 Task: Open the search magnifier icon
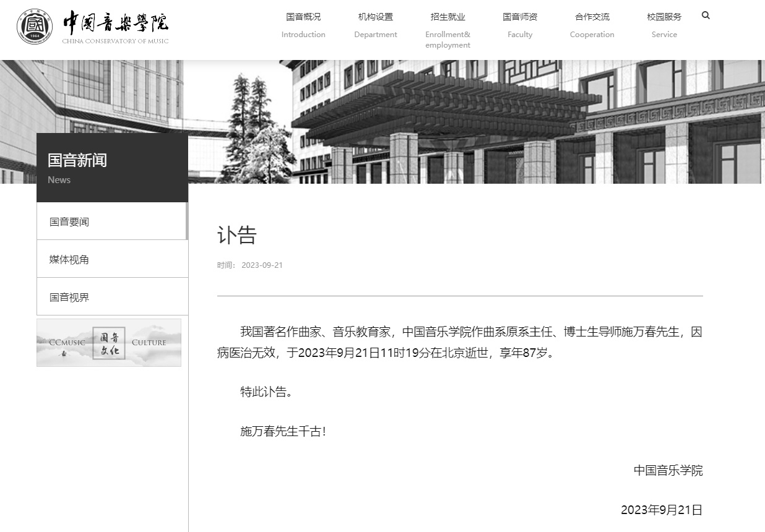[x=706, y=15]
